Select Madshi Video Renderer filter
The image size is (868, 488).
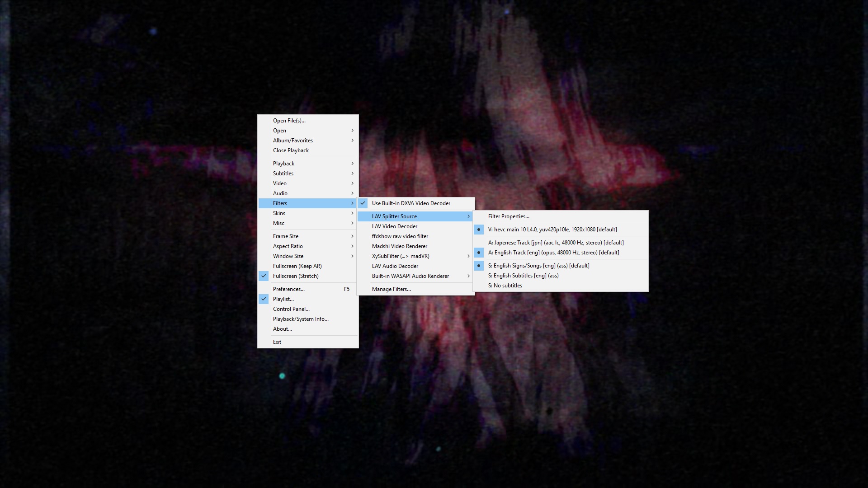coord(400,246)
